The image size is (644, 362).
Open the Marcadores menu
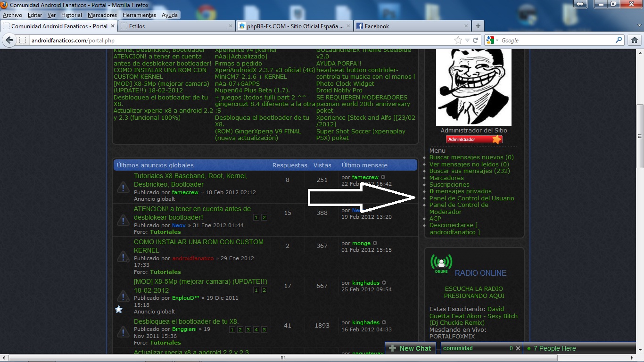[x=102, y=15]
